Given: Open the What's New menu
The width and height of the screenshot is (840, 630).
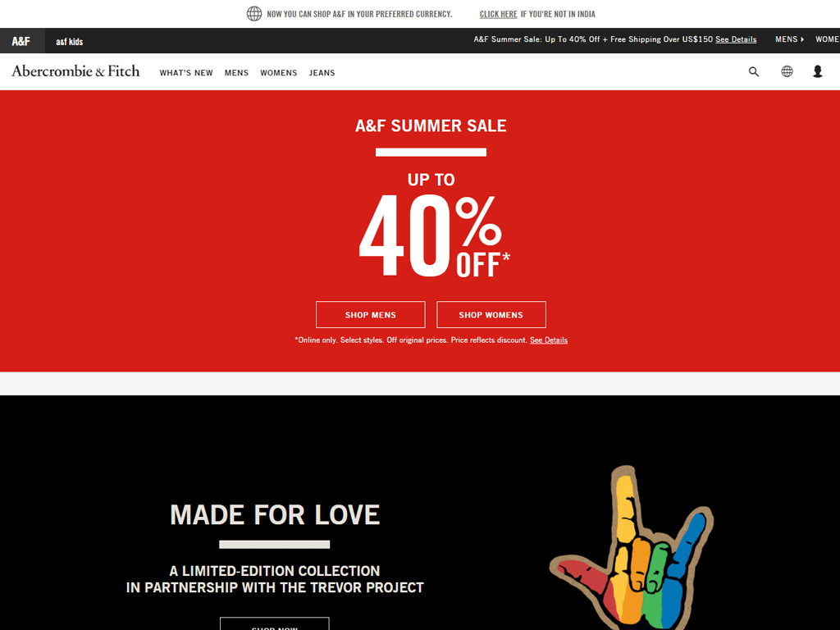Looking at the screenshot, I should pyautogui.click(x=186, y=73).
